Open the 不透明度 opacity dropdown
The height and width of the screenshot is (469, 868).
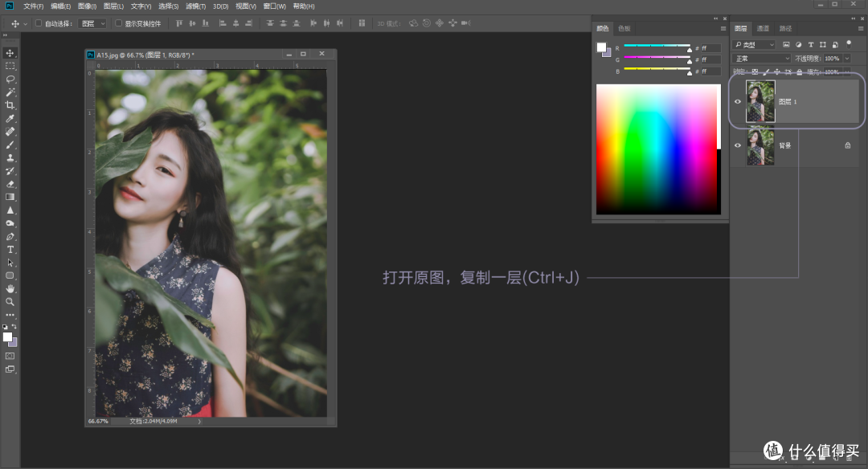846,59
